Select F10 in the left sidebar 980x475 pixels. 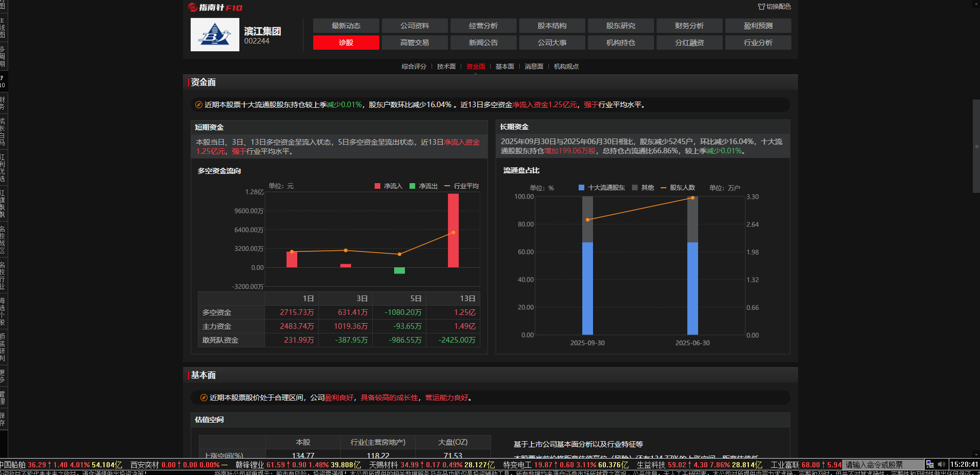[x=3, y=82]
